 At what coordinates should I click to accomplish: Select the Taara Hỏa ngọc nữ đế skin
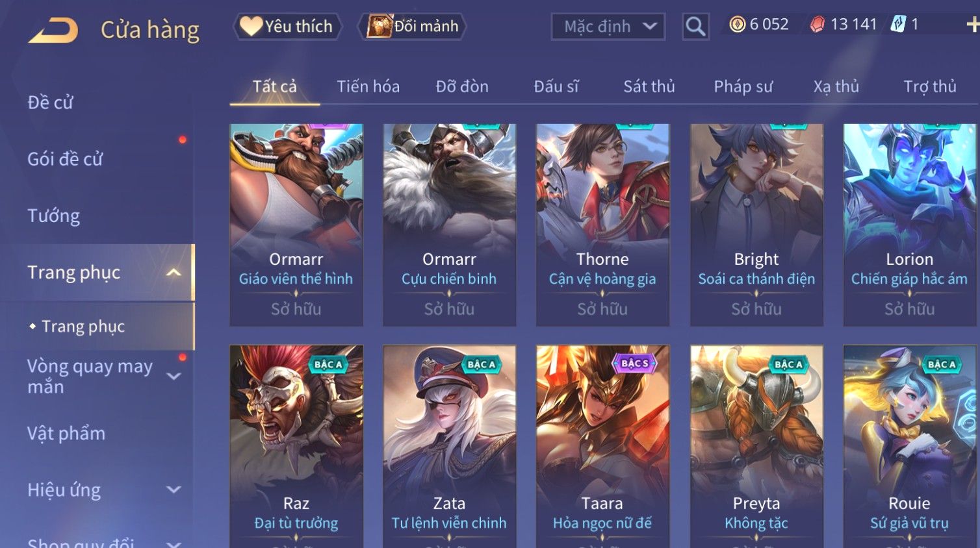(602, 446)
